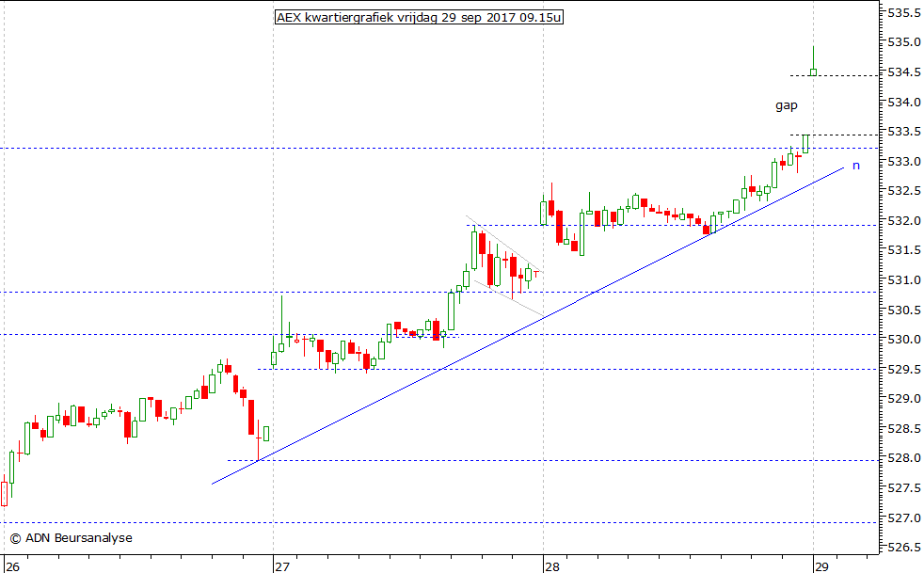924x573 pixels.
Task: Click the 527.5 price axis label
Action: (x=904, y=488)
